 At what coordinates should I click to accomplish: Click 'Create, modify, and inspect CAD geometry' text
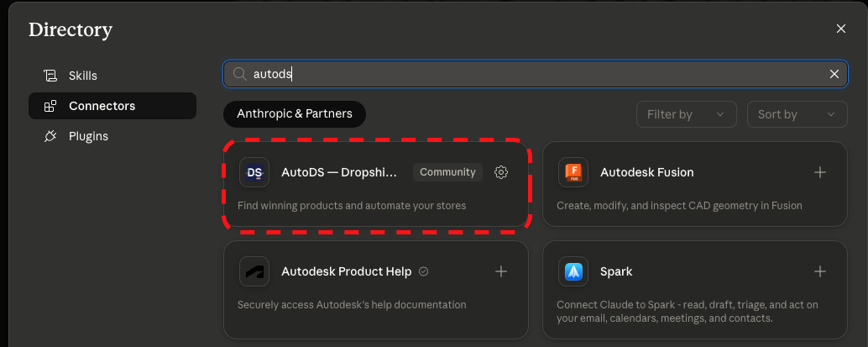679,206
